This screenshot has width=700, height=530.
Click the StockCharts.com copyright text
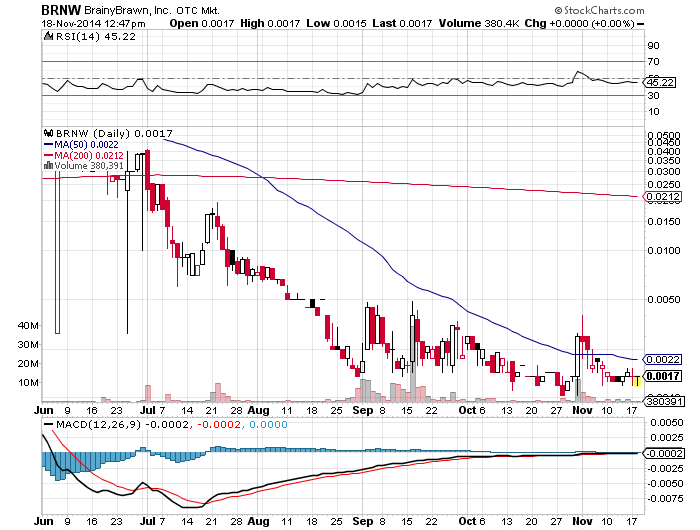click(x=600, y=10)
